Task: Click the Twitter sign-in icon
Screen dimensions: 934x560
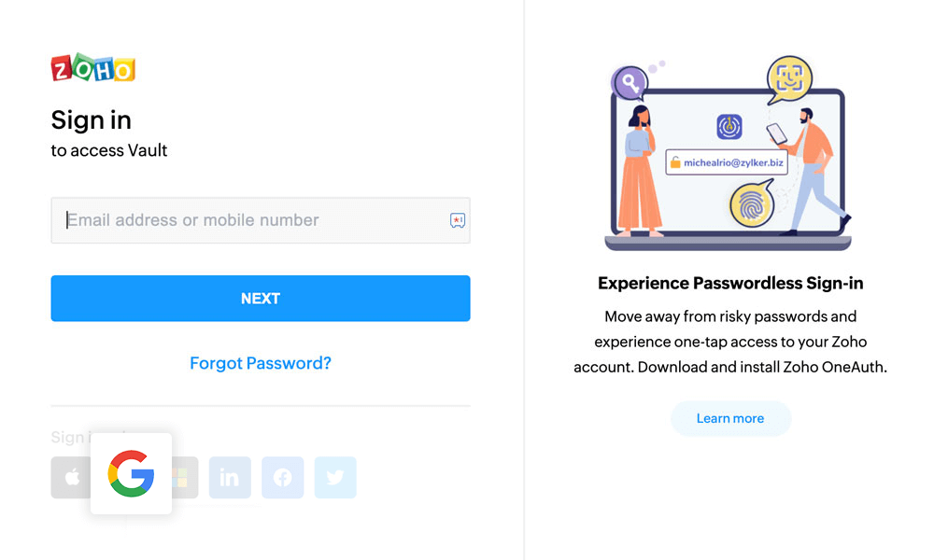Action: point(335,477)
